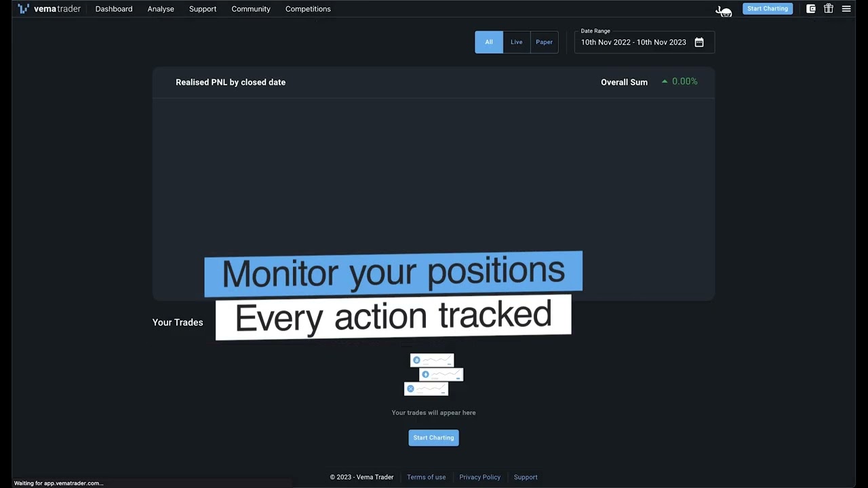Open the Competitions menu

click(x=308, y=9)
